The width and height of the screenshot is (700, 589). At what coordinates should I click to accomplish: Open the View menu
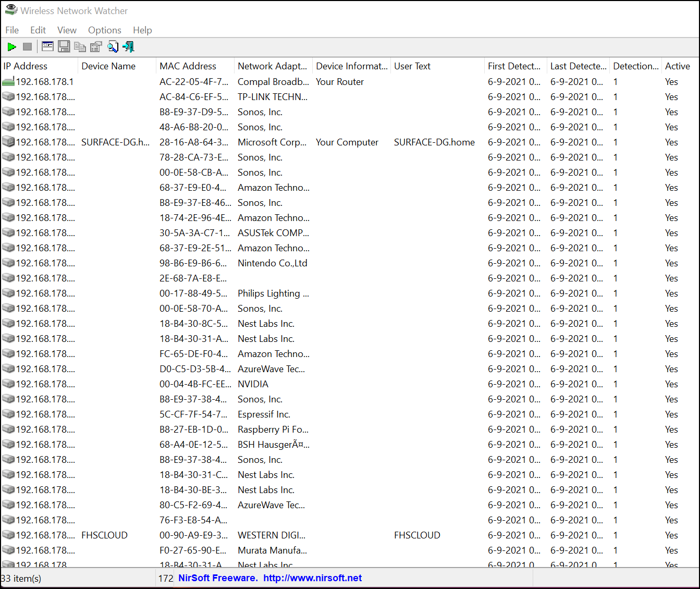pos(67,30)
